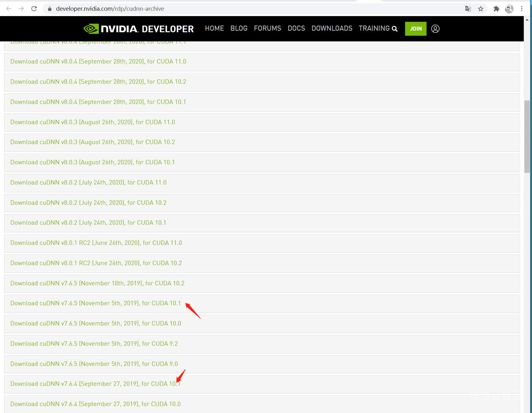Expand cuDNN v8.0.2 for CUDA 11.0
532x413 pixels.
point(262,183)
